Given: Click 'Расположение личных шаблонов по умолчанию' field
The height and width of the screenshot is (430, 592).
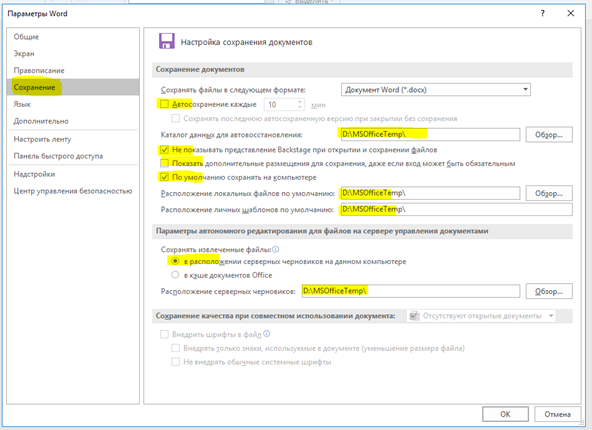Looking at the screenshot, I should coord(456,209).
